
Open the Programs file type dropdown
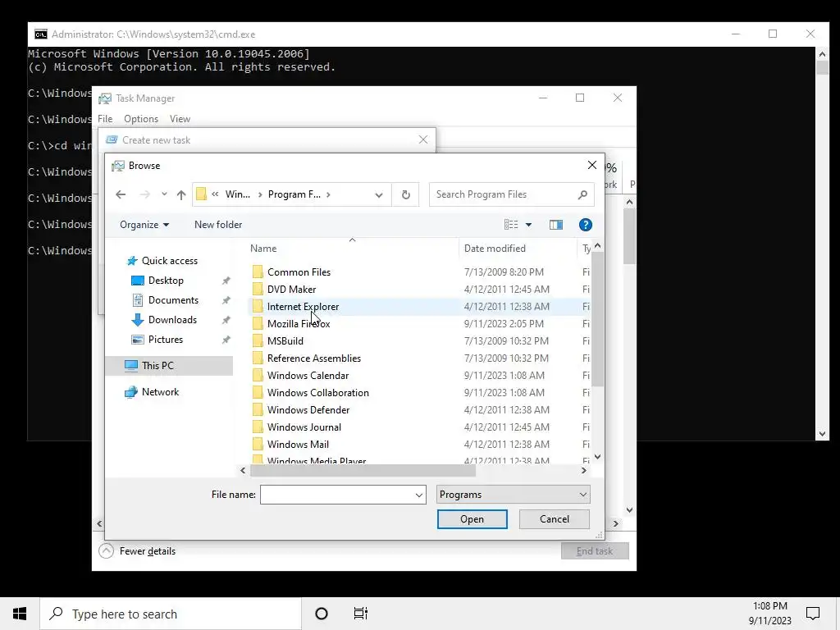pos(514,495)
